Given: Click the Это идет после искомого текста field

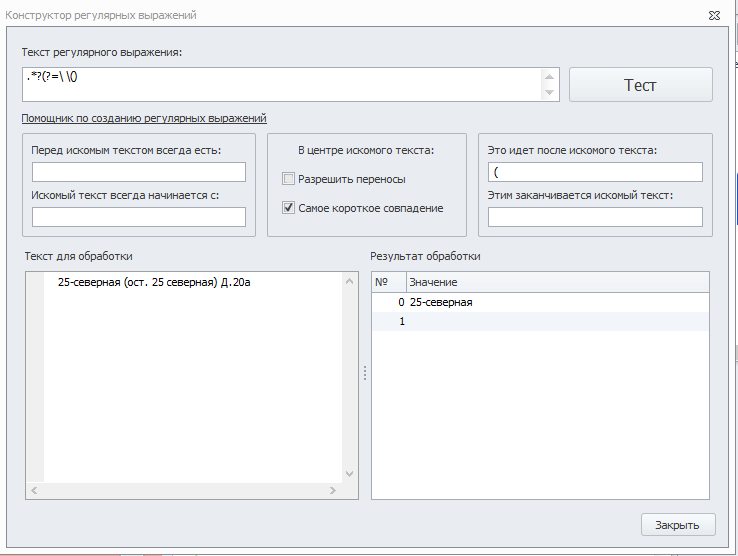Looking at the screenshot, I should (x=595, y=172).
